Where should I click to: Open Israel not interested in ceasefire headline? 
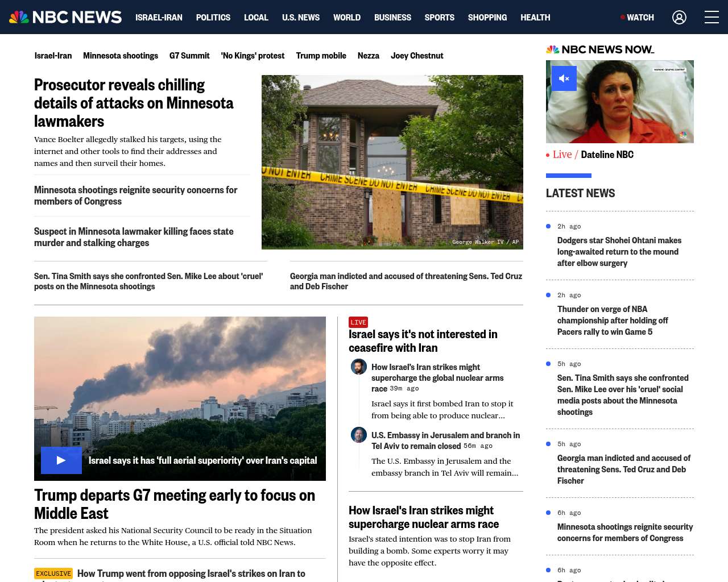423,341
